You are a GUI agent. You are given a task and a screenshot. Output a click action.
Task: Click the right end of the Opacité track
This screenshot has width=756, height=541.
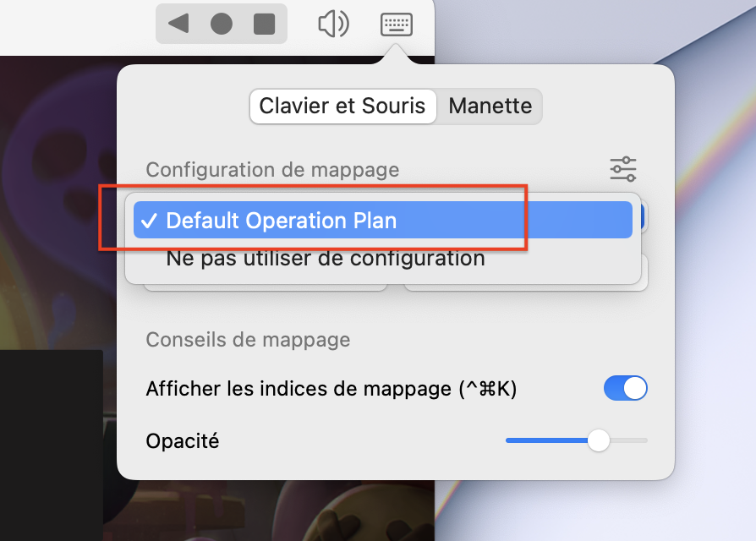[x=644, y=440]
